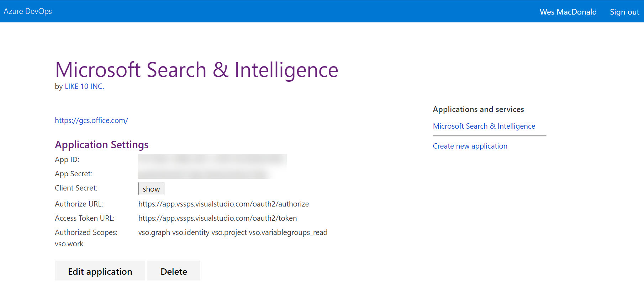Visit the gcs.office.com website link
Screen dimensions: 644x284
coord(91,120)
